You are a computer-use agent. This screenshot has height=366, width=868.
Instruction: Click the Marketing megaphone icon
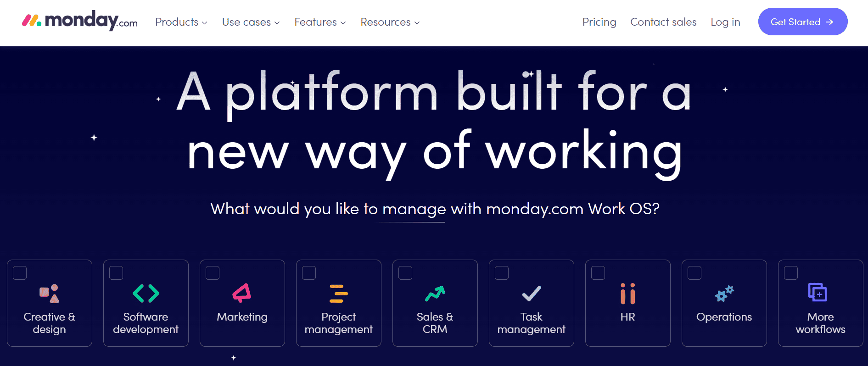242,293
